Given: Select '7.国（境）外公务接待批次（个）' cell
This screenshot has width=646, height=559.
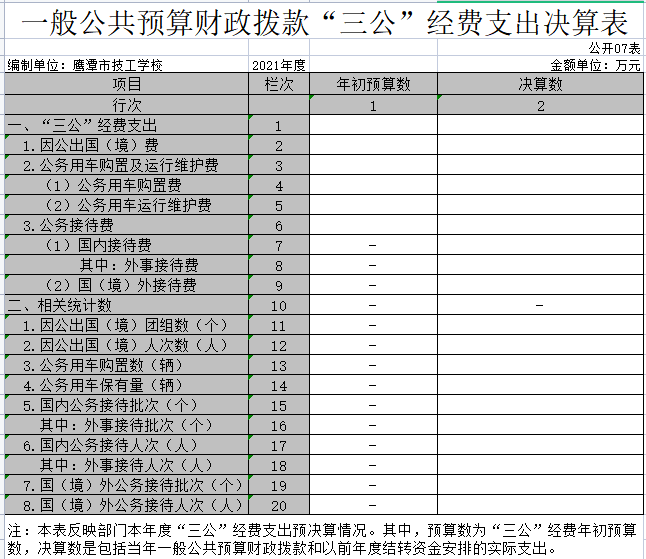Looking at the screenshot, I should coord(126,485).
